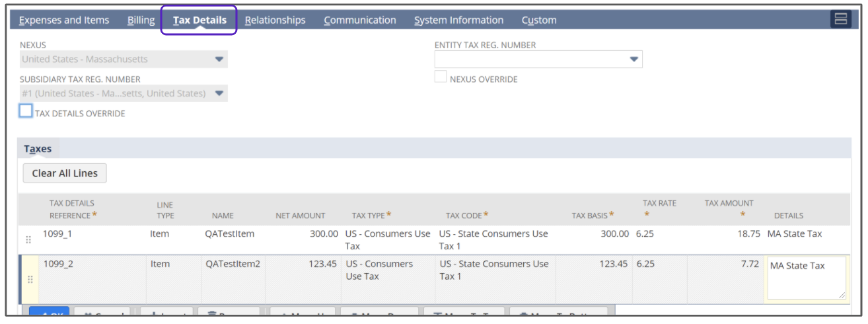Open the Nexus dropdown

219,60
